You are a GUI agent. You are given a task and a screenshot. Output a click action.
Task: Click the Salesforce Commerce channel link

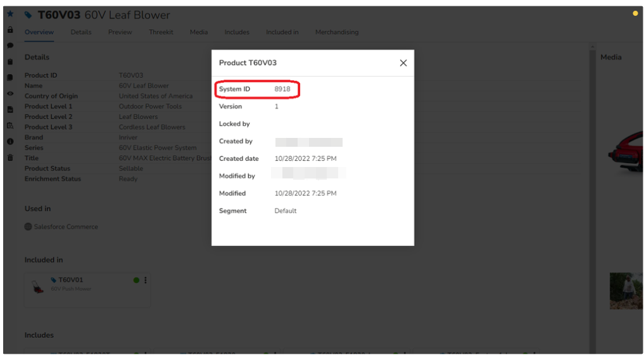pos(65,227)
